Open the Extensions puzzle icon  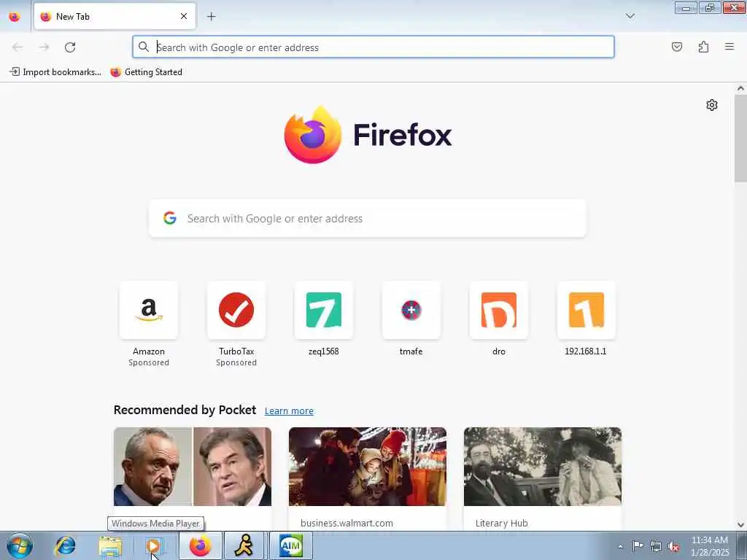coord(703,47)
